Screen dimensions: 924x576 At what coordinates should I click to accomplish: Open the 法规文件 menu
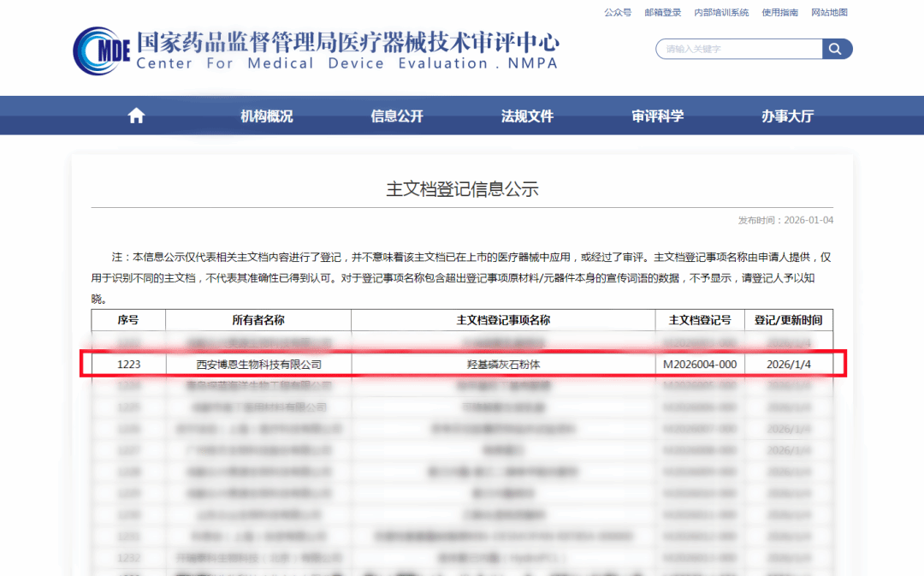527,116
